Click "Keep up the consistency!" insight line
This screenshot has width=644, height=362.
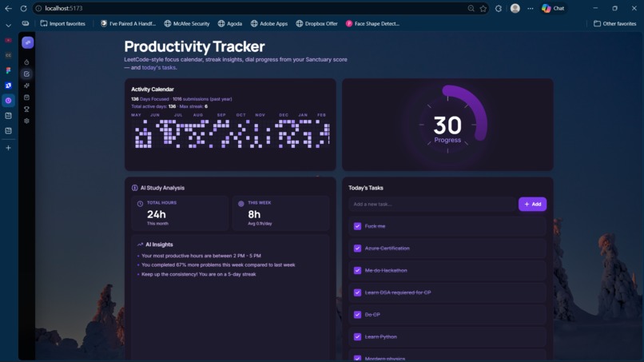(198, 274)
